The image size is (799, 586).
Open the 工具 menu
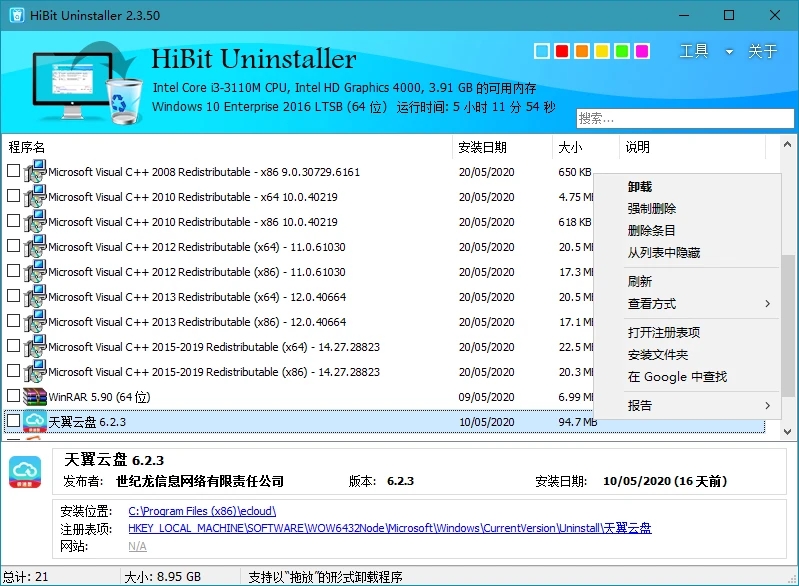tap(694, 51)
